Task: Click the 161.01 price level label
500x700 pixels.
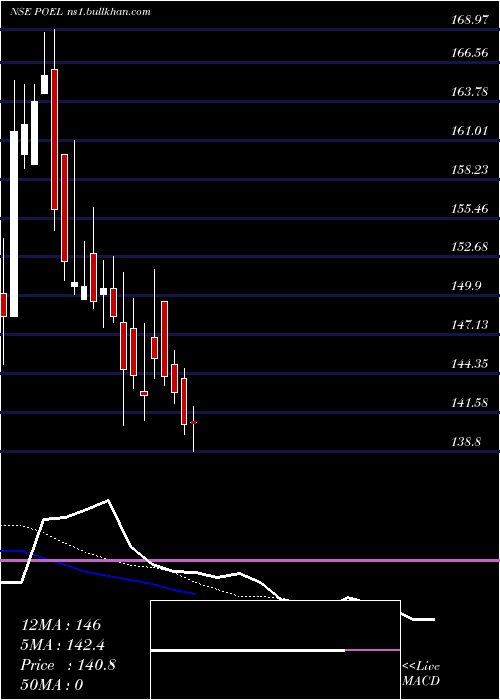Action: pyautogui.click(x=470, y=131)
